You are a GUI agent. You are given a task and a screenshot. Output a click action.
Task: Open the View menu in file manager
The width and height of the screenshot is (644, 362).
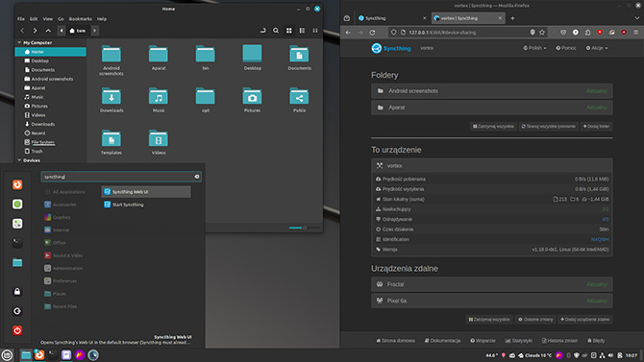pyautogui.click(x=48, y=19)
